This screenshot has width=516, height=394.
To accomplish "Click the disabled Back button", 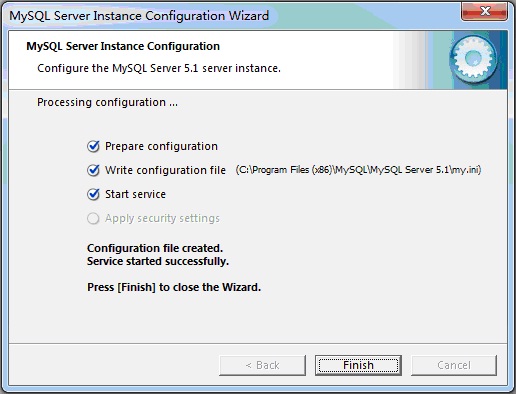I will click(x=262, y=365).
